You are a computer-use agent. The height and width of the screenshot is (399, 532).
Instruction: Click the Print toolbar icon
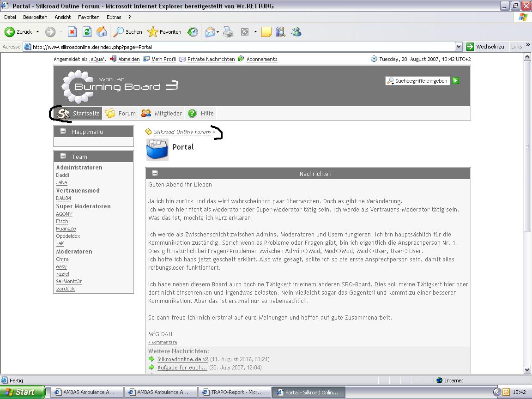click(228, 32)
